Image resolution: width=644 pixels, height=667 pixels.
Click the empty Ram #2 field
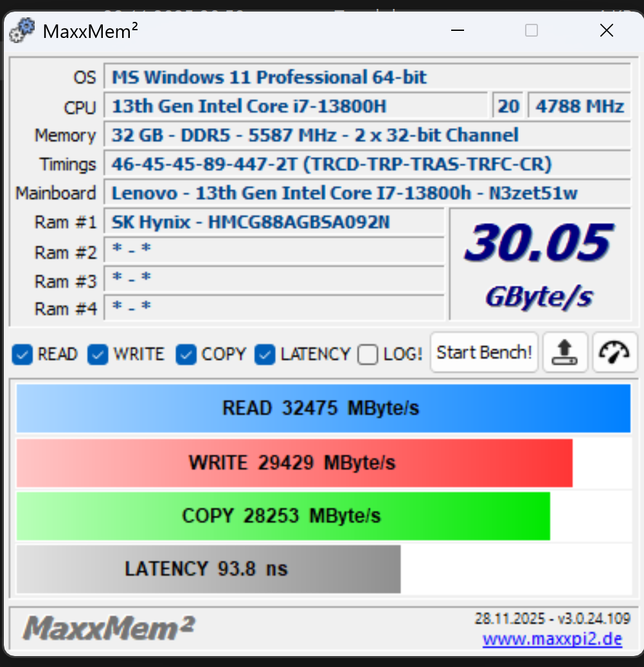pos(274,251)
